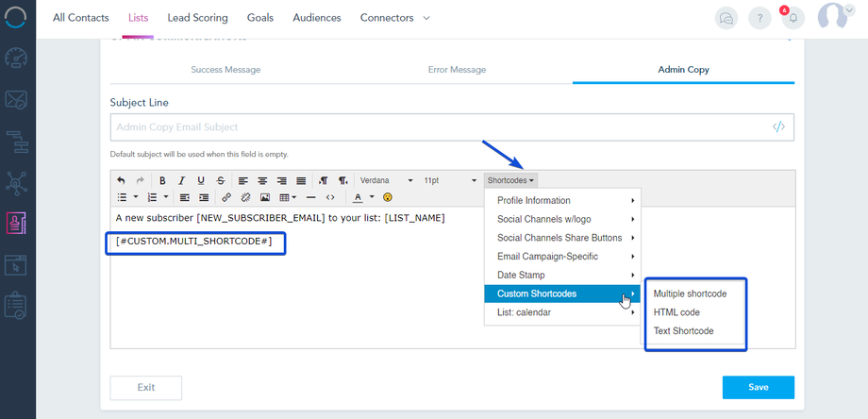The width and height of the screenshot is (868, 419).
Task: Center align the text
Action: tap(262, 180)
